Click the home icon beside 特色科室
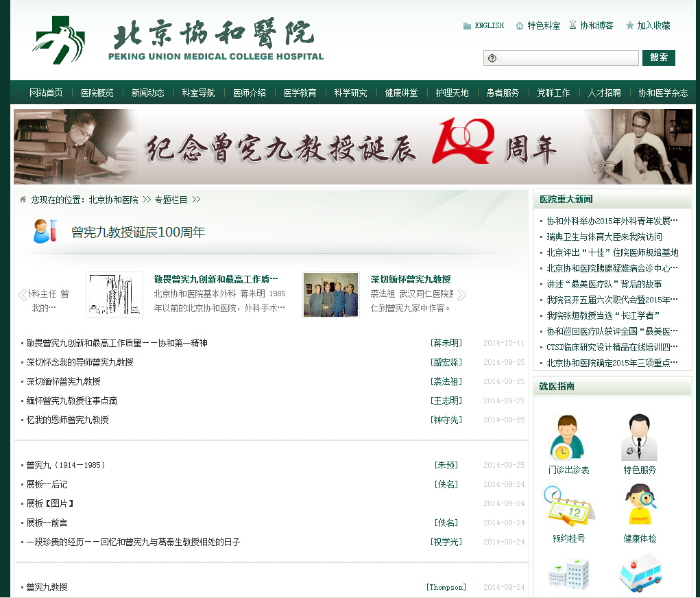The width and height of the screenshot is (700, 598). tap(520, 26)
